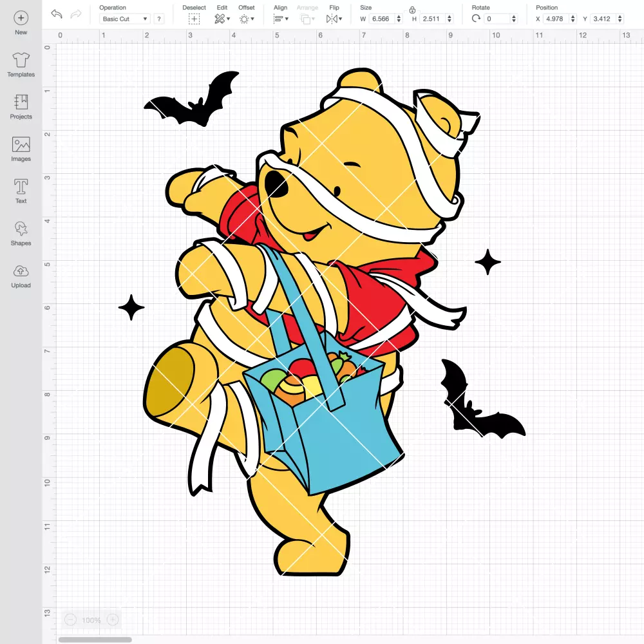
Task: Click the Redo arrow
Action: (76, 14)
